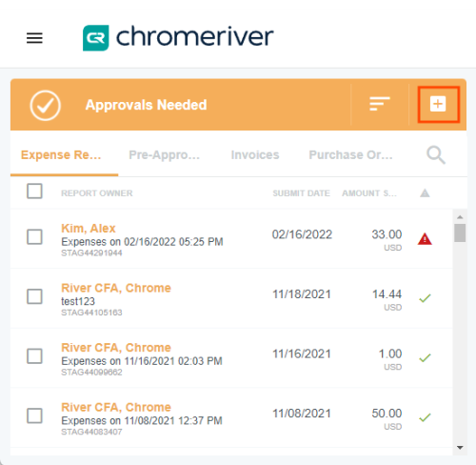Click the green checkmark on test123 report

coord(425,298)
